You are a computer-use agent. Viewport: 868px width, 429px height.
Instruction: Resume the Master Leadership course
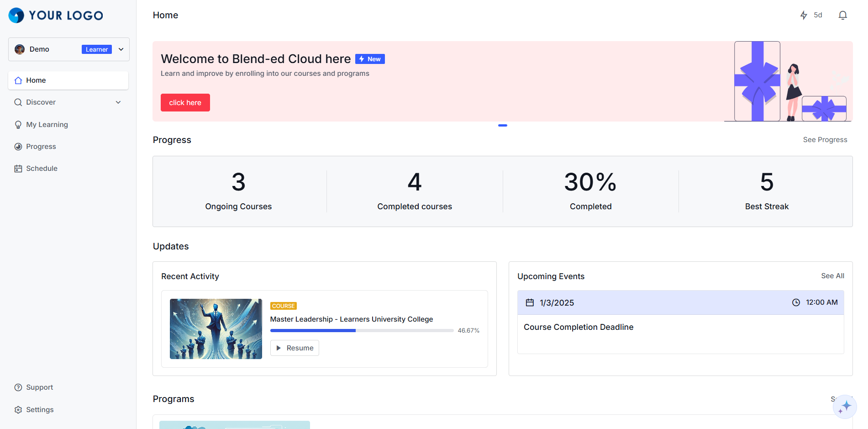(295, 348)
